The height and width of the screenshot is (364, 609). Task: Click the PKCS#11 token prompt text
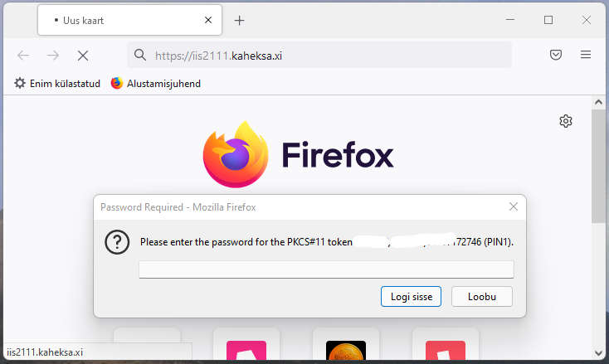click(327, 242)
